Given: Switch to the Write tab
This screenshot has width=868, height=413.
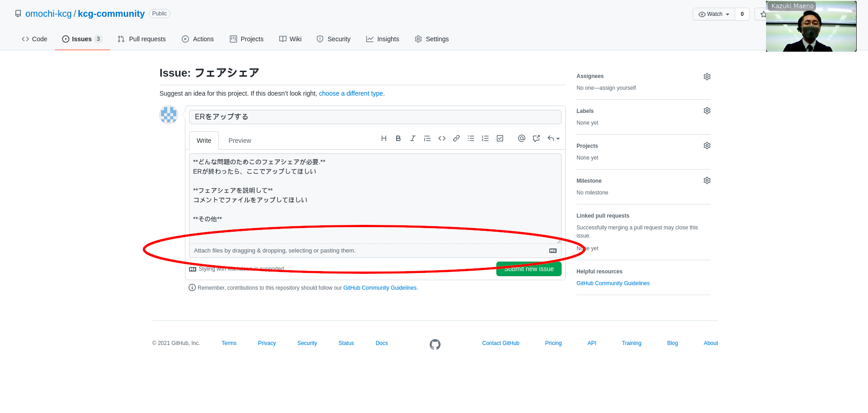Looking at the screenshot, I should pos(204,141).
